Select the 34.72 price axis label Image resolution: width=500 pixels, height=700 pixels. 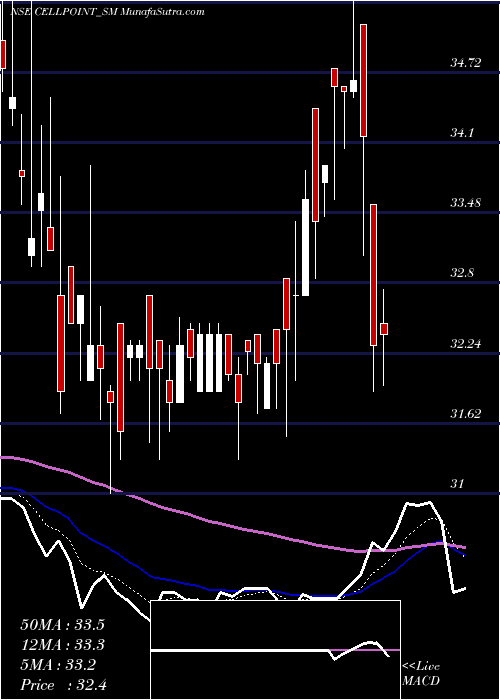[x=466, y=63]
